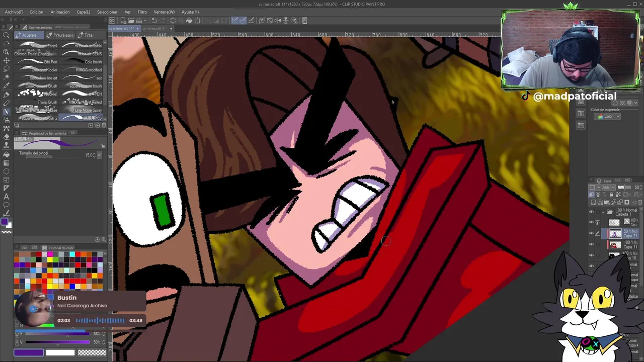
Task: Select the Zoom magnifier tool
Action: pos(7,35)
